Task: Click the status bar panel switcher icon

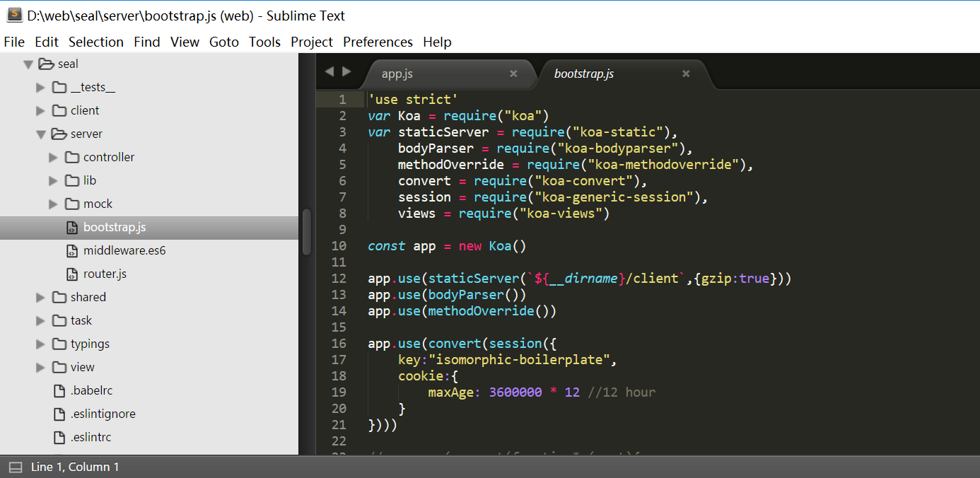Action: (15, 467)
